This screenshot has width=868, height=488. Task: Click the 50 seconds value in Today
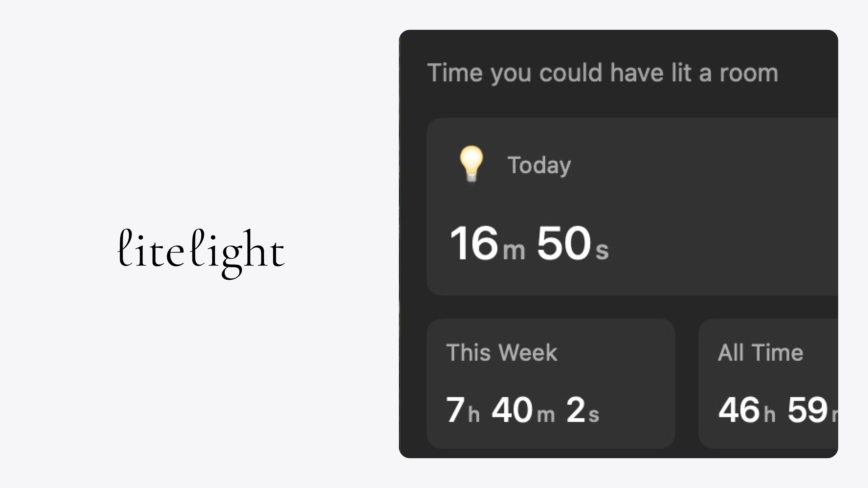click(564, 243)
